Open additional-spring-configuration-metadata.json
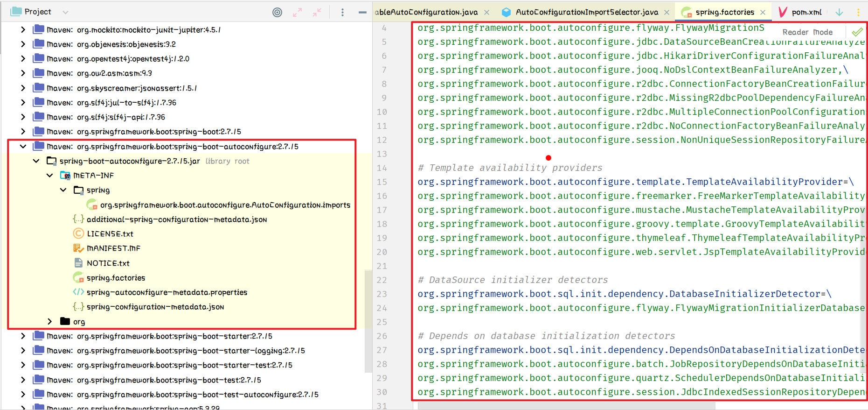The width and height of the screenshot is (868, 410). tap(177, 219)
